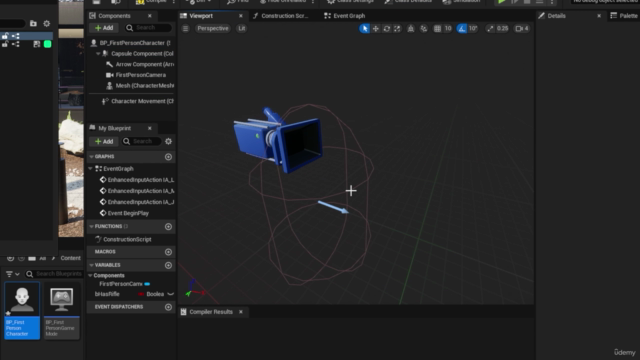Click the blue FirstPersonCamera variable type pill
Image resolution: width=640 pixels, height=360 pixels.
pyautogui.click(x=147, y=284)
